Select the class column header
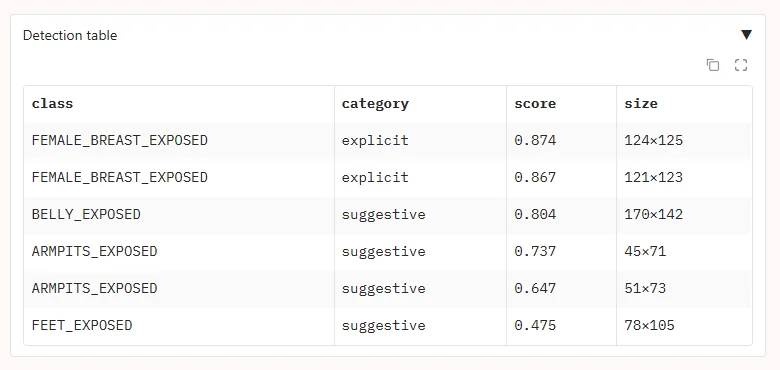 [x=179, y=104]
